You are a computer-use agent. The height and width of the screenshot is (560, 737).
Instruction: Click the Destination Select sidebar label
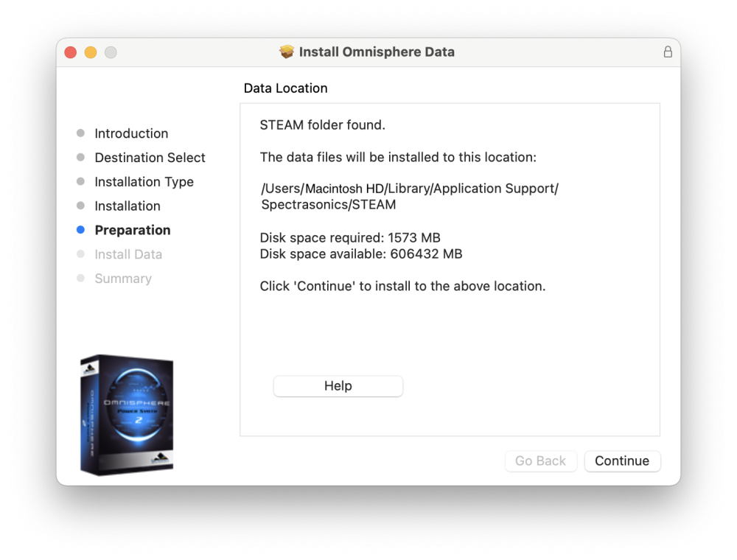click(x=150, y=158)
